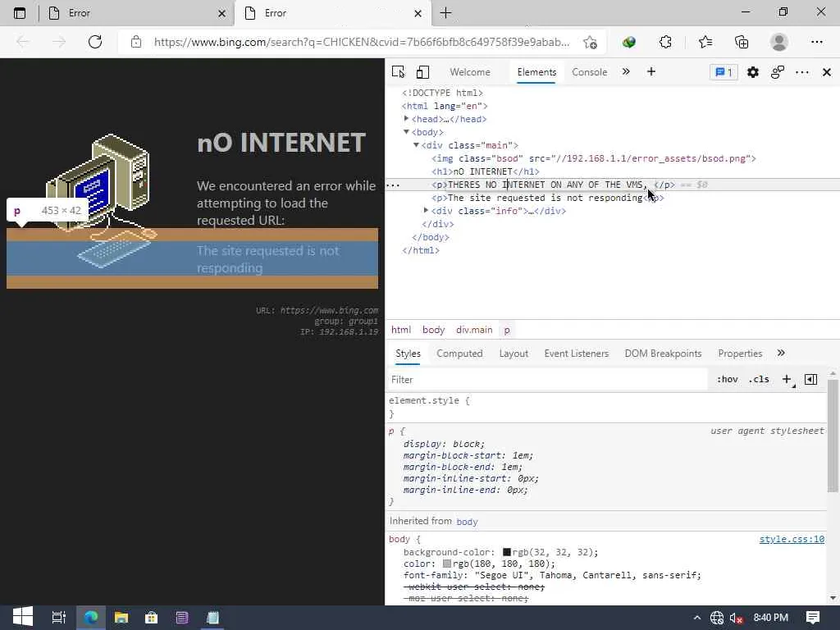Open the tab actions menu icon
Viewport: 840px width, 630px height.
20,13
